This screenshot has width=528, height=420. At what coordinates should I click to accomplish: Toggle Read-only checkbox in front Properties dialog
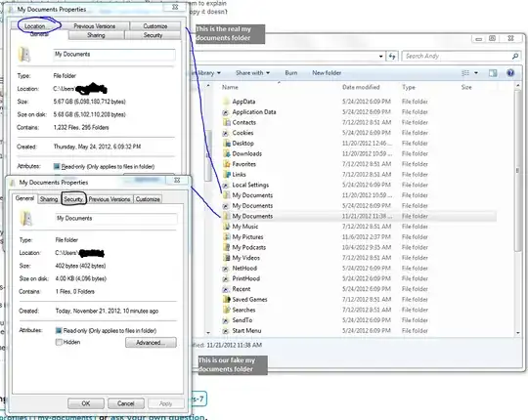59,330
